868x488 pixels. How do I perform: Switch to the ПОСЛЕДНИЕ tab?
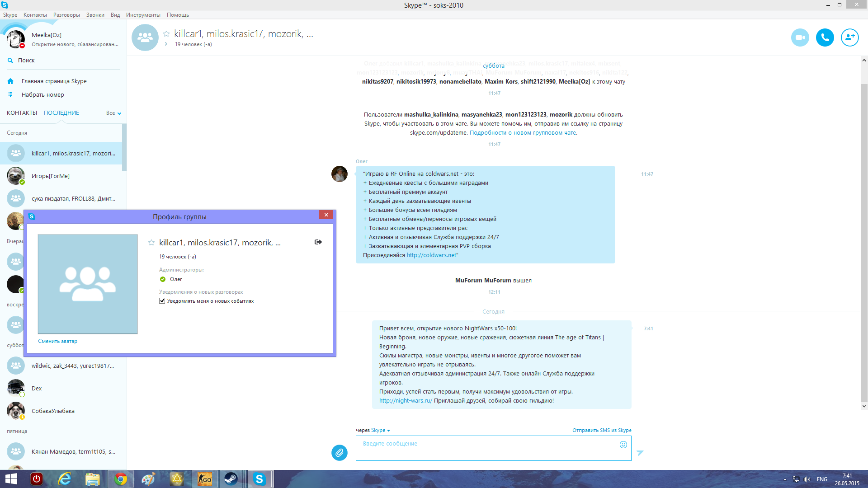click(61, 113)
